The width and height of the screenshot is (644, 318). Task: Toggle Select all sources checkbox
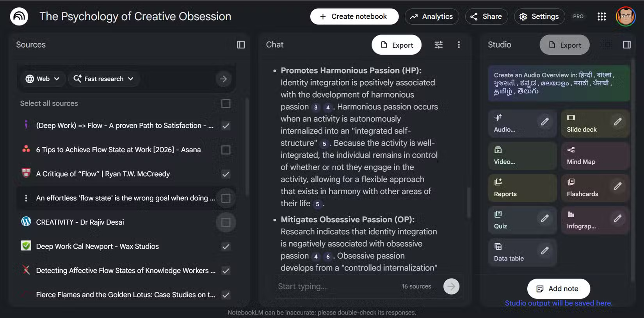tap(226, 104)
